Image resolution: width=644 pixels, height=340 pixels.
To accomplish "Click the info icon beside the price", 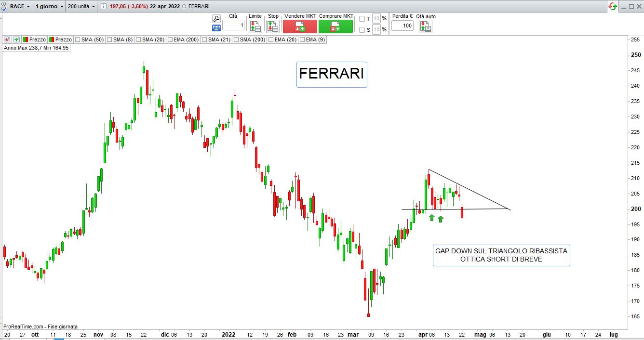I will (x=104, y=7).
